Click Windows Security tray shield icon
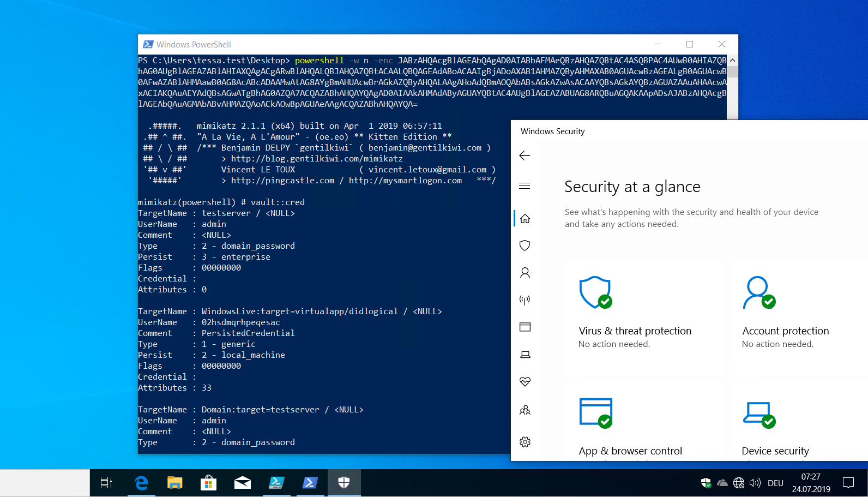This screenshot has width=868, height=497. (x=706, y=483)
